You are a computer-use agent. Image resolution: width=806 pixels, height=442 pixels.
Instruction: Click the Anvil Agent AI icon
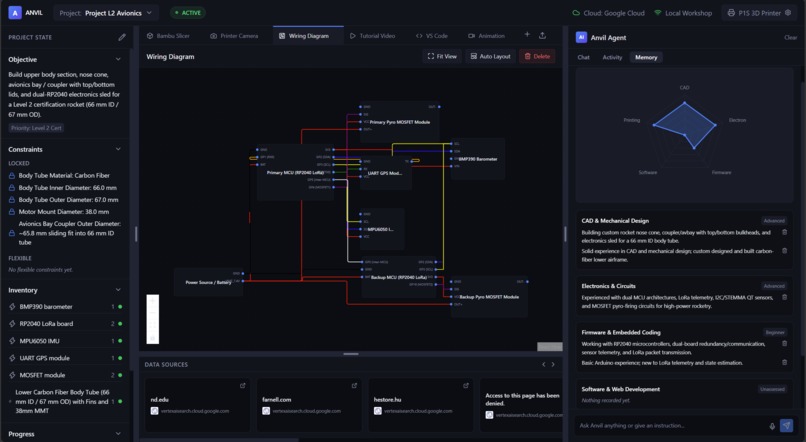coord(581,37)
